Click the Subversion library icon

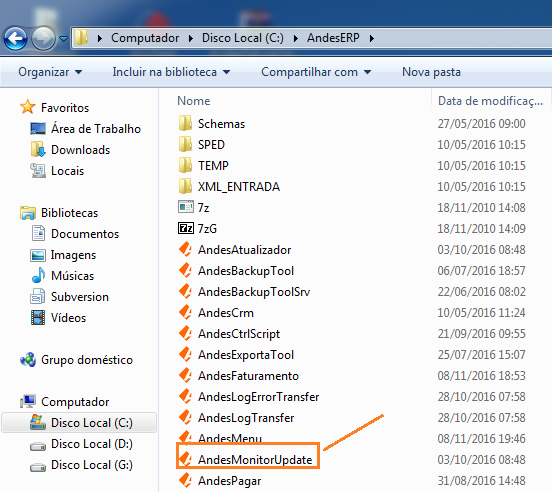point(38,297)
